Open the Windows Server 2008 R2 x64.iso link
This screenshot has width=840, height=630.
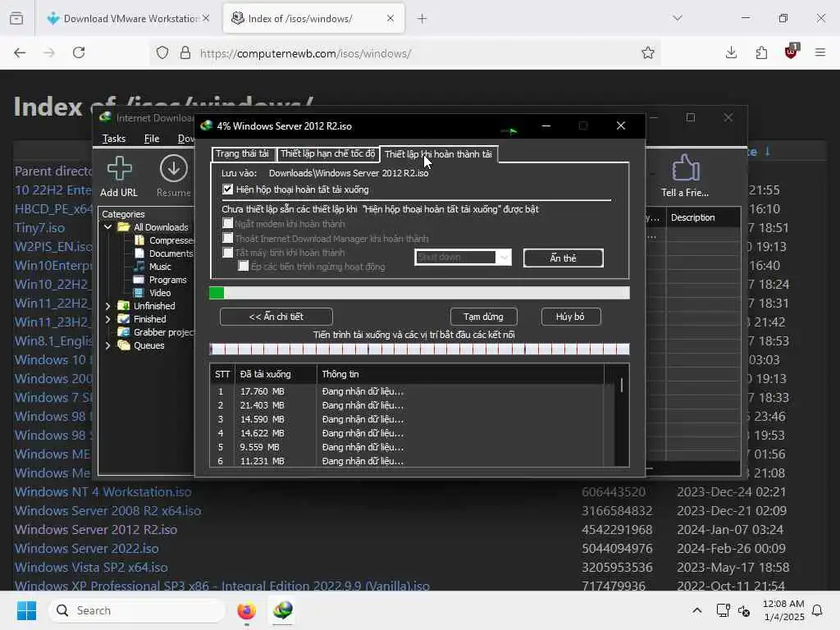107,510
